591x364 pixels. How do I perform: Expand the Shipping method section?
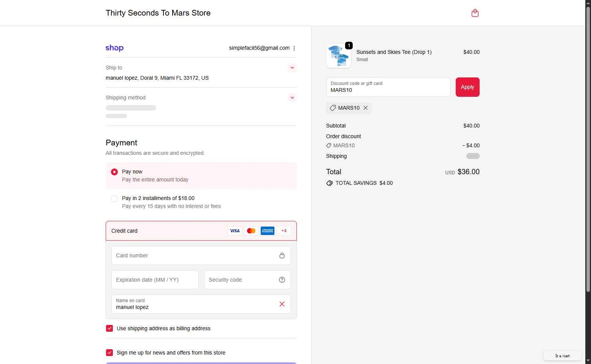292,98
